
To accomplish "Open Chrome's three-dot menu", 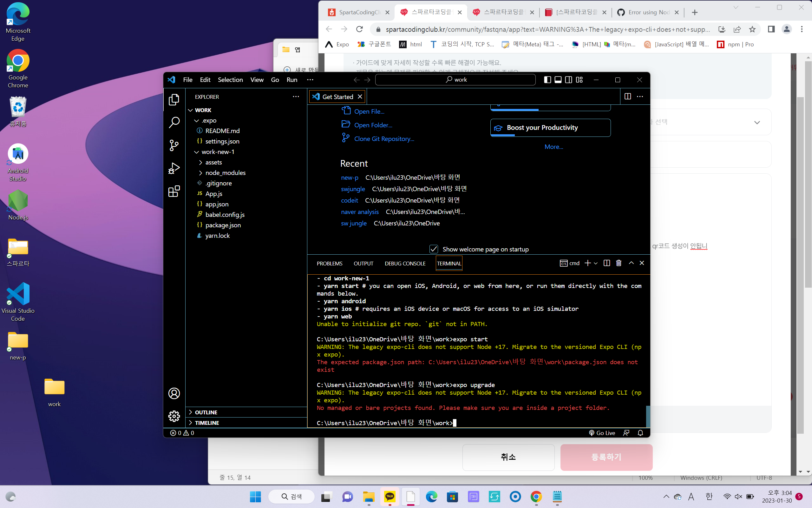I will coord(802,29).
